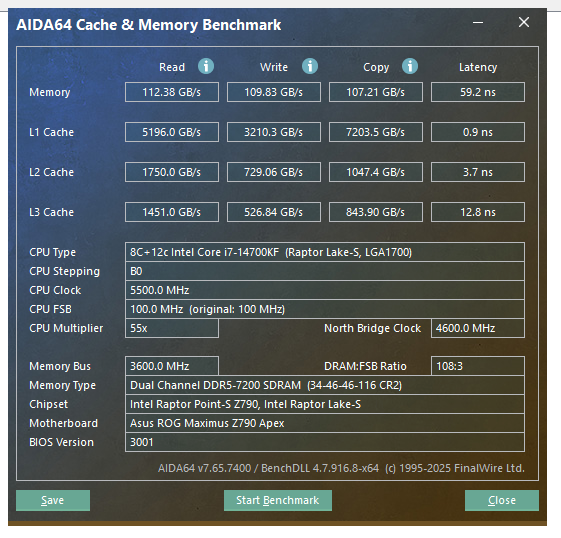Screen dimensions: 561x538
Task: Click the DRAM:FSB Ratio label
Action: tap(365, 366)
